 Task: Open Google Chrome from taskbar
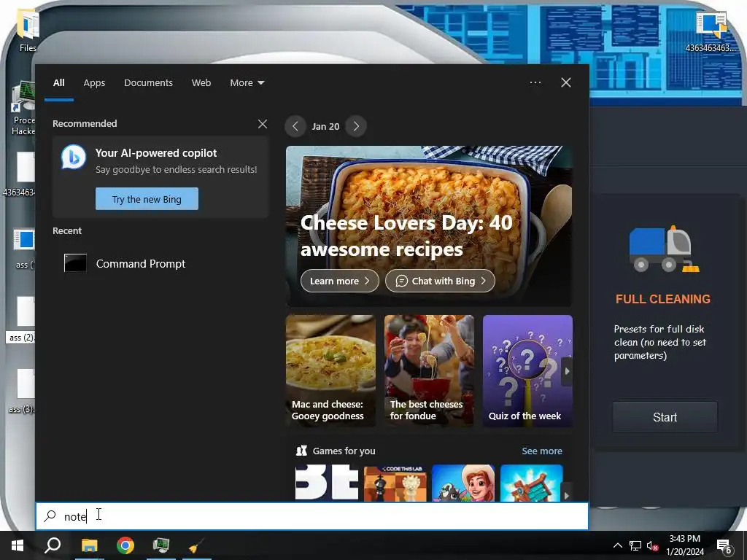125,545
